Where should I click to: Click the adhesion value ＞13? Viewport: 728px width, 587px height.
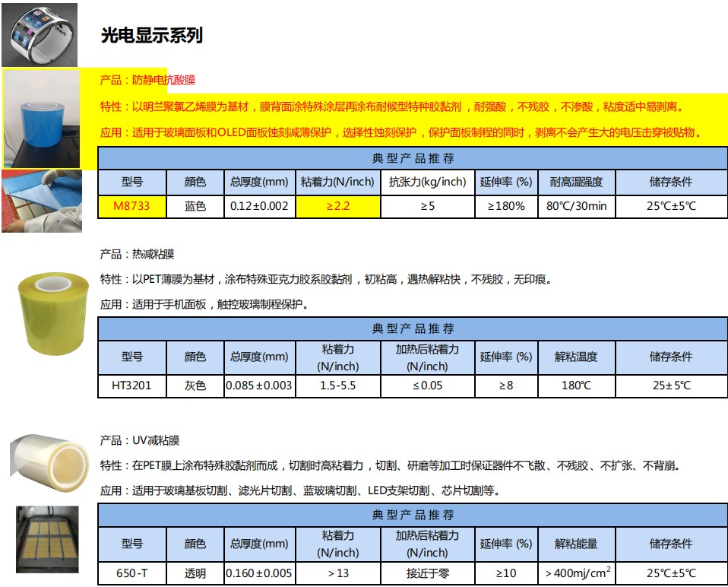[338, 573]
